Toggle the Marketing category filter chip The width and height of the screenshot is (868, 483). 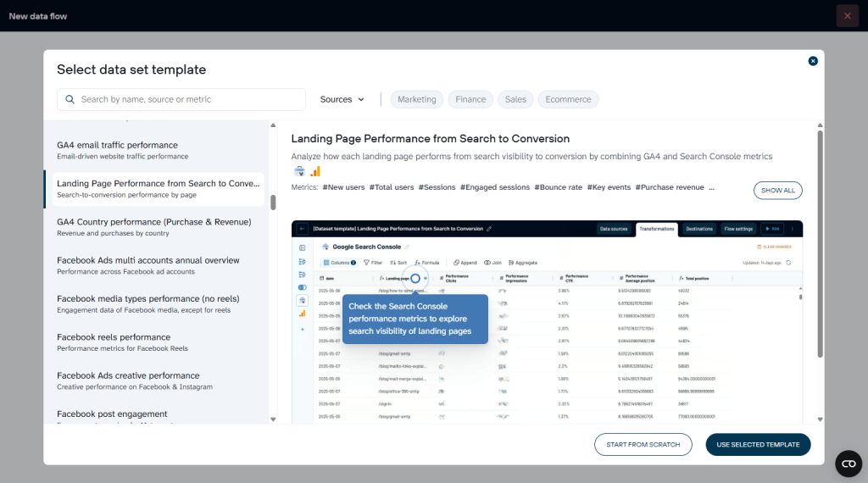click(417, 100)
